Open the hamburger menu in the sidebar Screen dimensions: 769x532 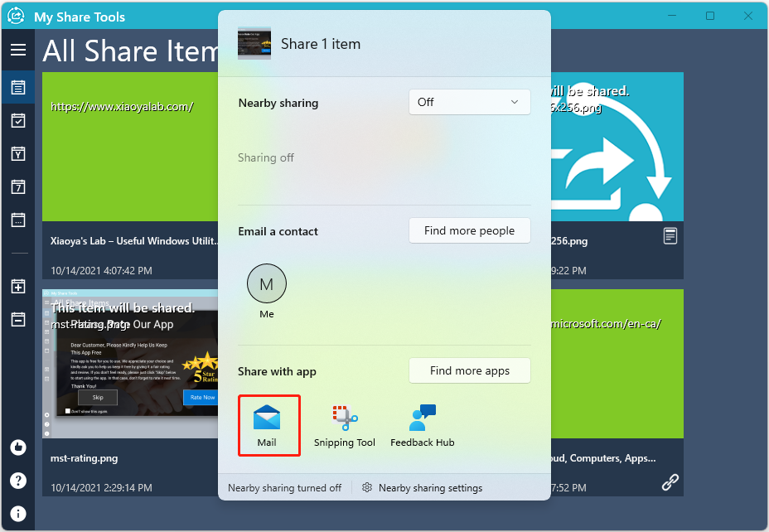point(17,51)
